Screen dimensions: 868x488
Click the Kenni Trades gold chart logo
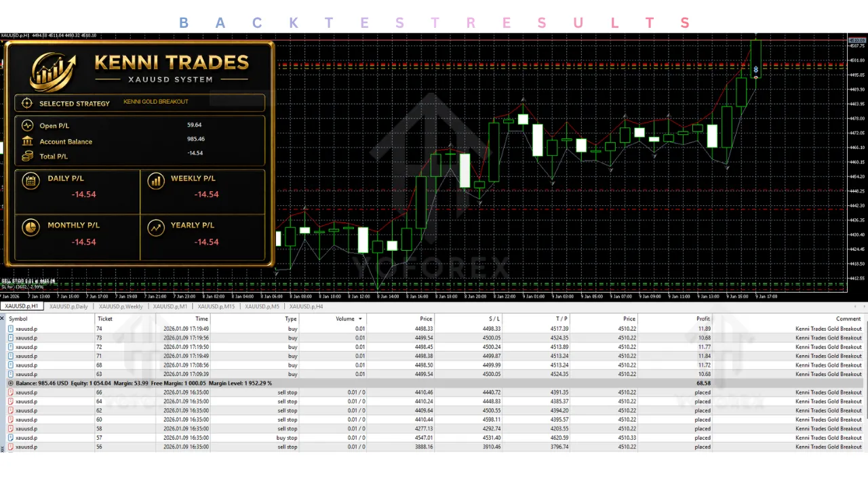53,71
